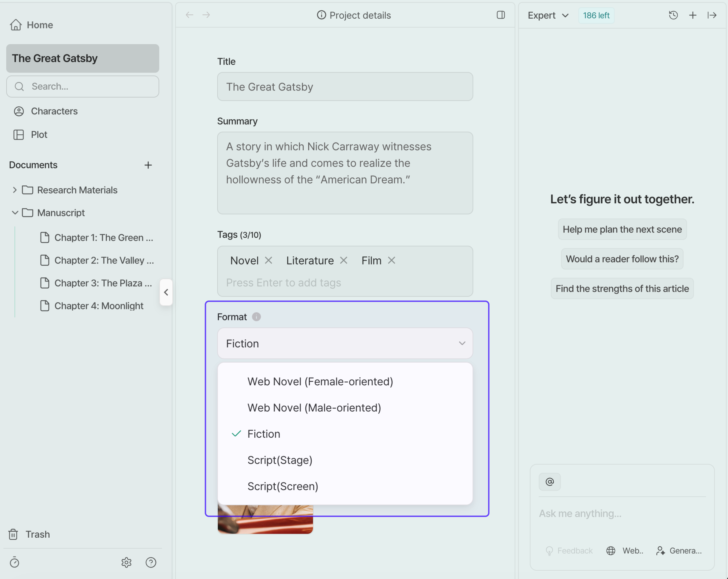Open settings gear in sidebar
The image size is (728, 579).
(126, 562)
